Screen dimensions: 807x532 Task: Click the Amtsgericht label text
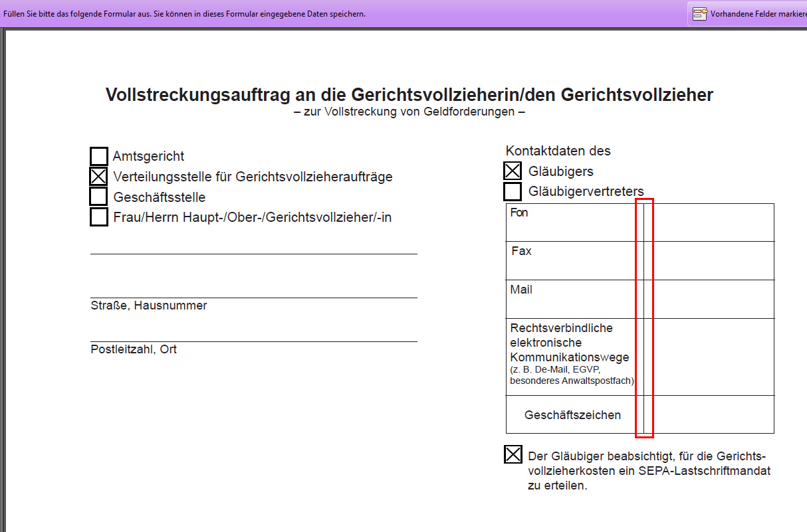(x=149, y=157)
